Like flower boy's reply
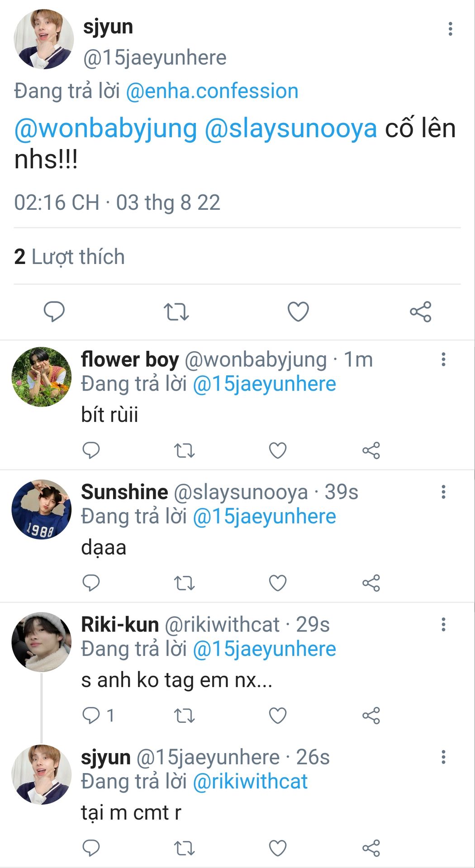Viewport: 475px width, 868px height. pos(278,450)
